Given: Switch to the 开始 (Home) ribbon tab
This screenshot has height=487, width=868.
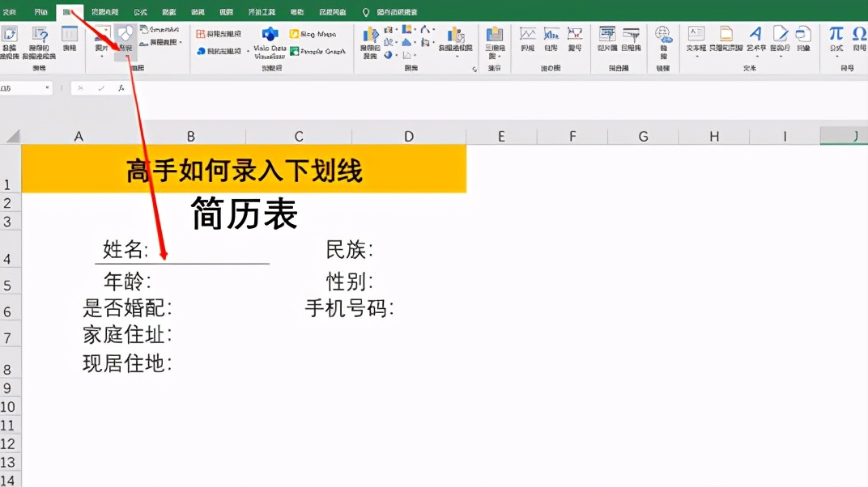Looking at the screenshot, I should (x=42, y=11).
